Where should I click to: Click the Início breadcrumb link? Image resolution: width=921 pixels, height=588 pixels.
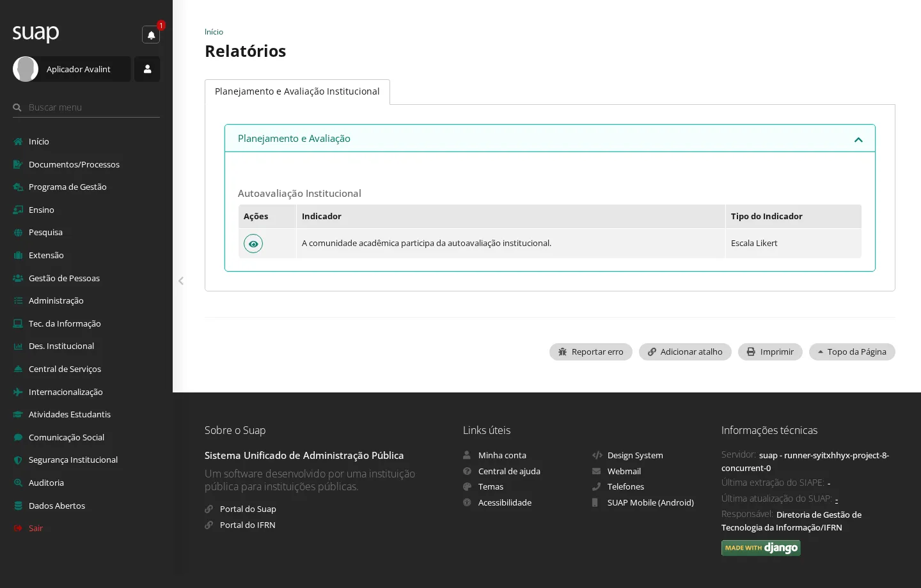(214, 32)
